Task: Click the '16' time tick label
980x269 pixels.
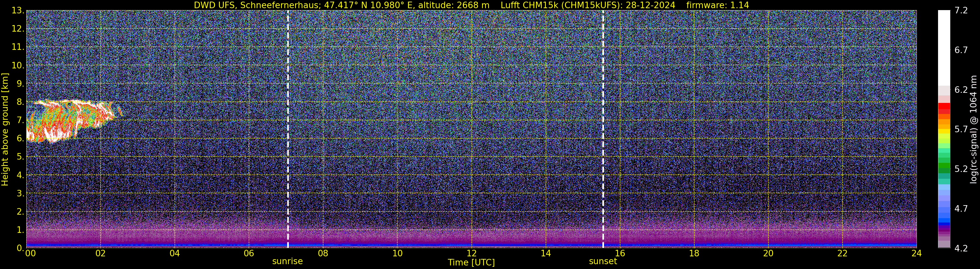Action: click(x=620, y=253)
